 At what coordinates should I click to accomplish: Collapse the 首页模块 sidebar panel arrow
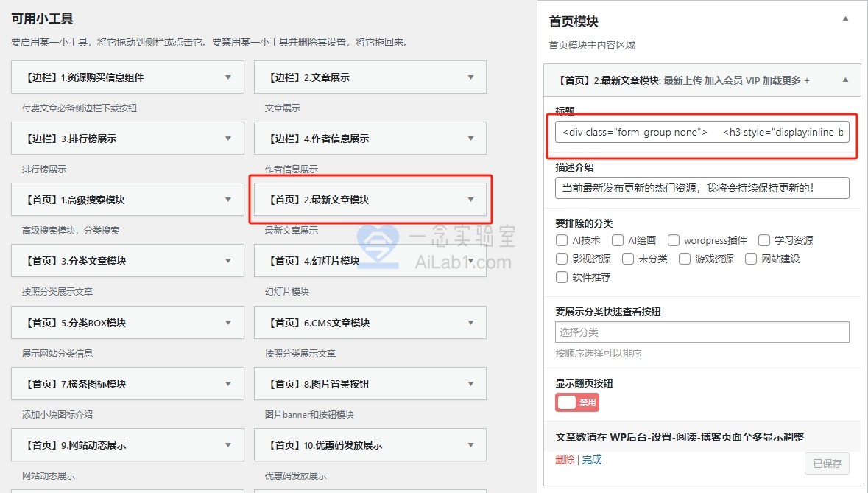pos(845,19)
